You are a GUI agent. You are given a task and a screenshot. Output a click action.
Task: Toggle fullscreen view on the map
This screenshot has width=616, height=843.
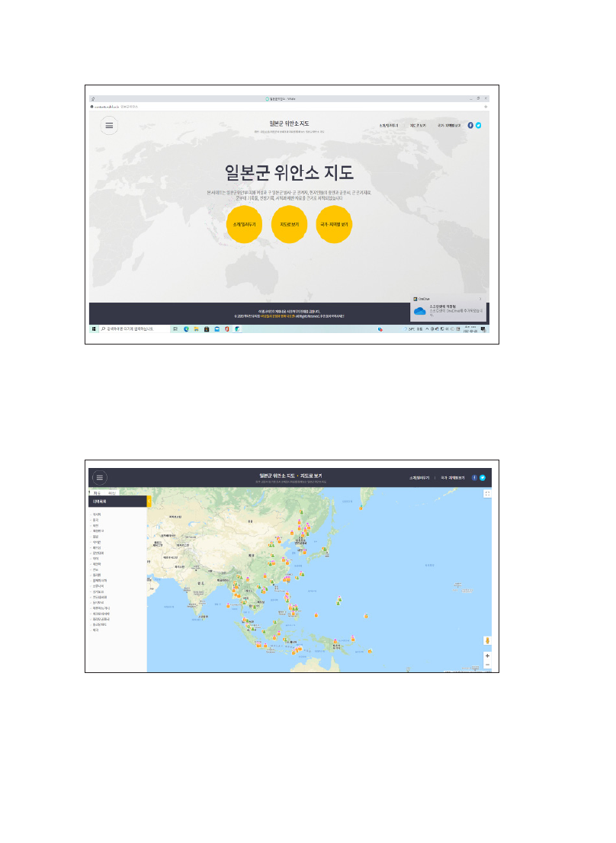[x=487, y=494]
